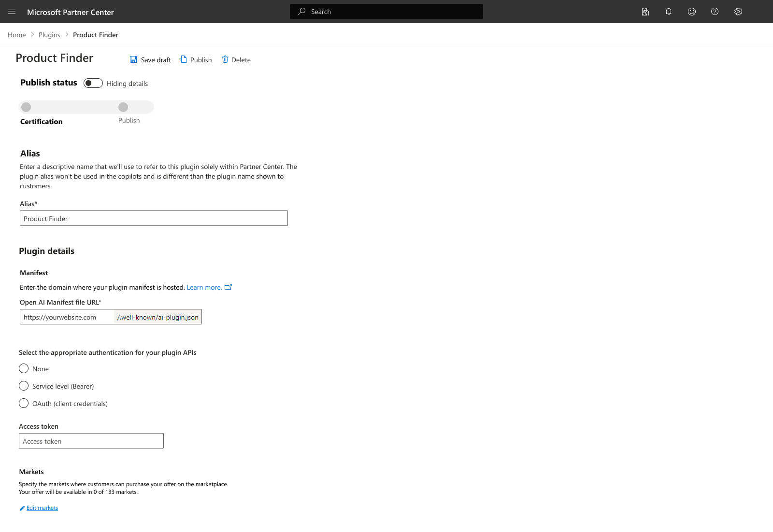Select the None authentication option
Screen dimensions: 773x532
point(24,368)
